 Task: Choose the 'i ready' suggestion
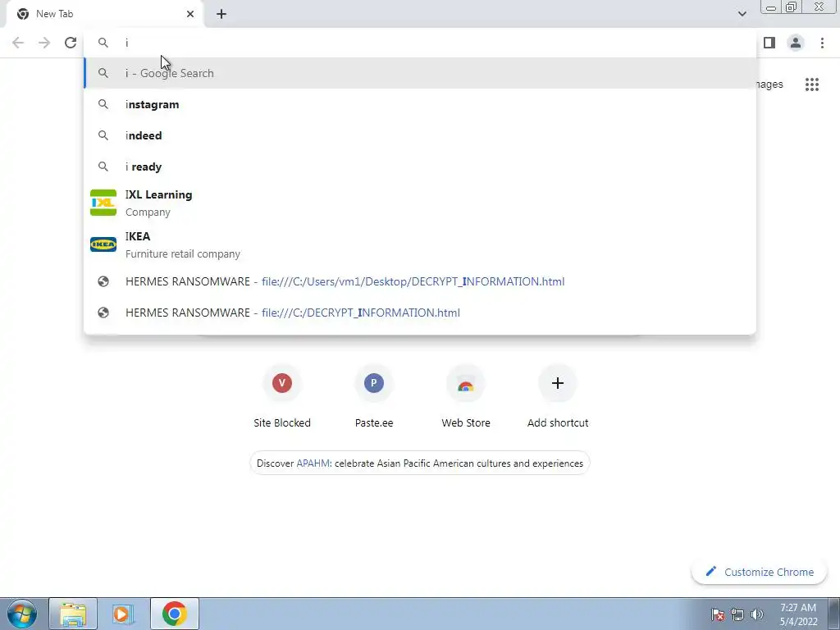421,167
